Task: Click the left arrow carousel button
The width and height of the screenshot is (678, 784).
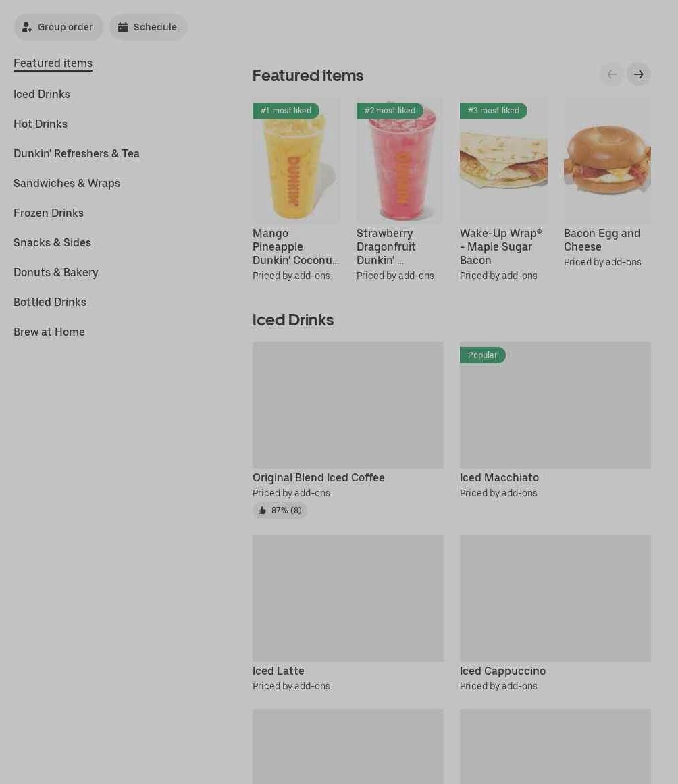Action: (x=612, y=74)
